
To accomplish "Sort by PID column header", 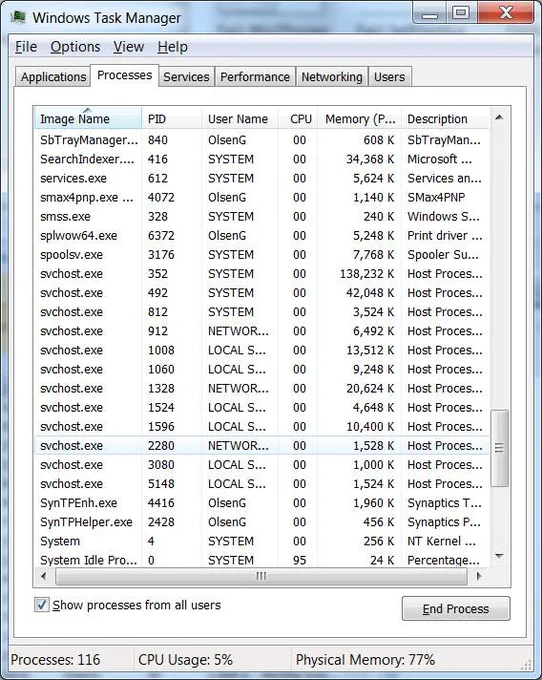I will (x=172, y=118).
